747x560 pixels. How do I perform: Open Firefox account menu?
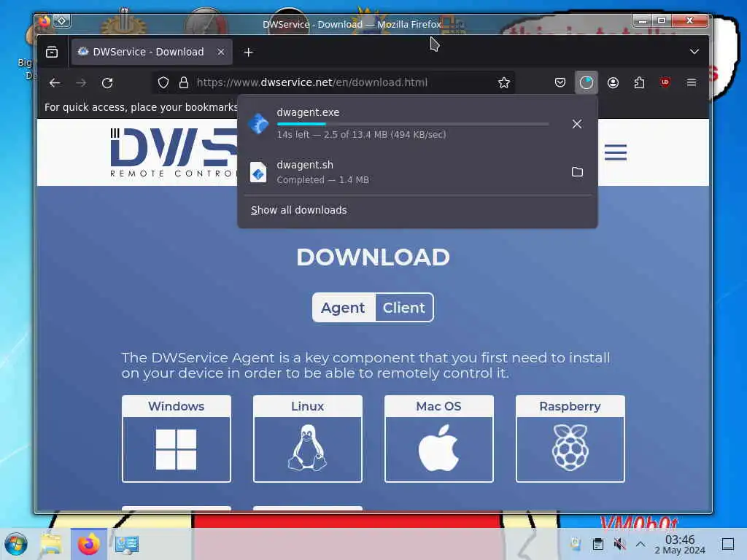click(x=613, y=82)
